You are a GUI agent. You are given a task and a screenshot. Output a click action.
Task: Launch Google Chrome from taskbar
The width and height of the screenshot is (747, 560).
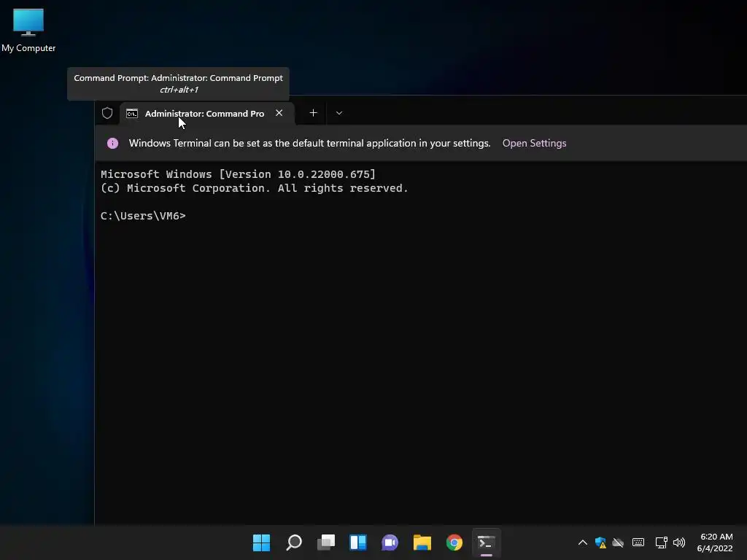[454, 542]
